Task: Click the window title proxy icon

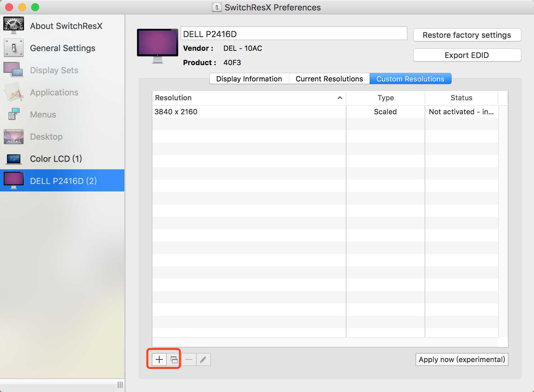Action: tap(217, 7)
